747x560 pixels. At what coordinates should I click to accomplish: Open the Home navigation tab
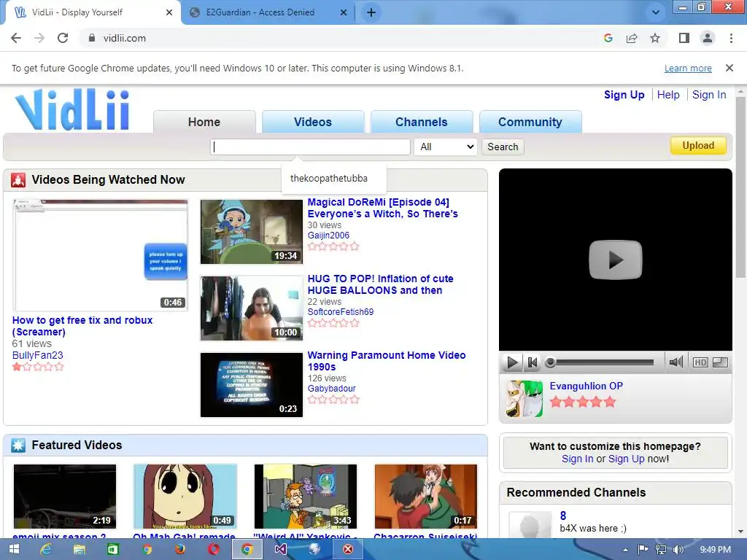(x=204, y=122)
